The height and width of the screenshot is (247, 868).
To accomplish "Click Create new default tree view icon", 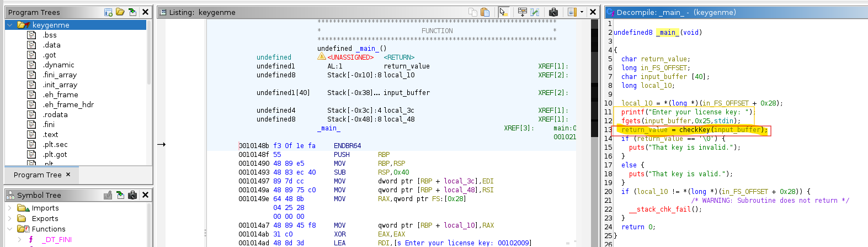I will [x=108, y=12].
